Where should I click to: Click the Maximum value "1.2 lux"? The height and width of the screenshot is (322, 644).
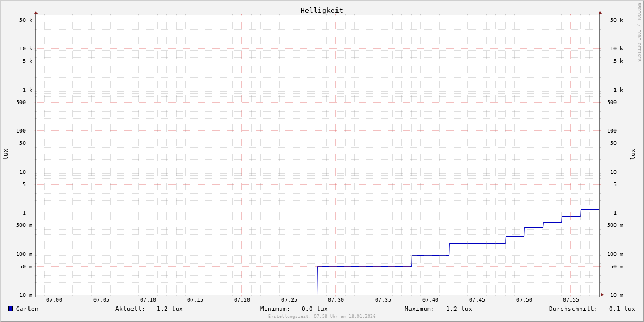point(459,309)
